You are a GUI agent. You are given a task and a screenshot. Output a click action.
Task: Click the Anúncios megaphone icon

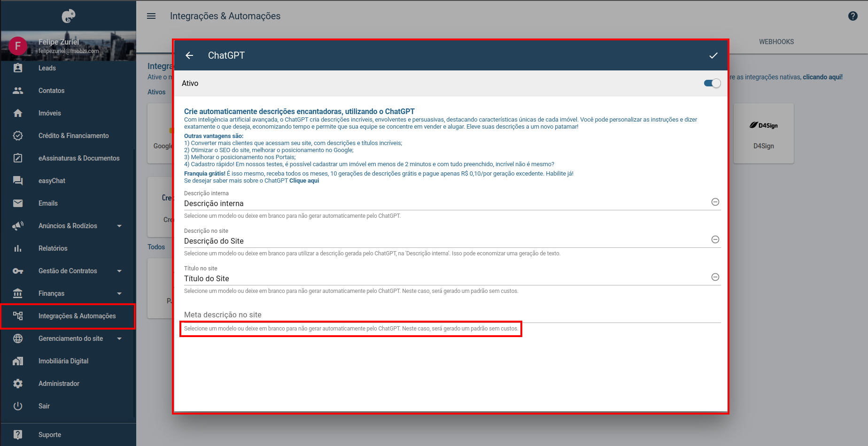(x=18, y=226)
